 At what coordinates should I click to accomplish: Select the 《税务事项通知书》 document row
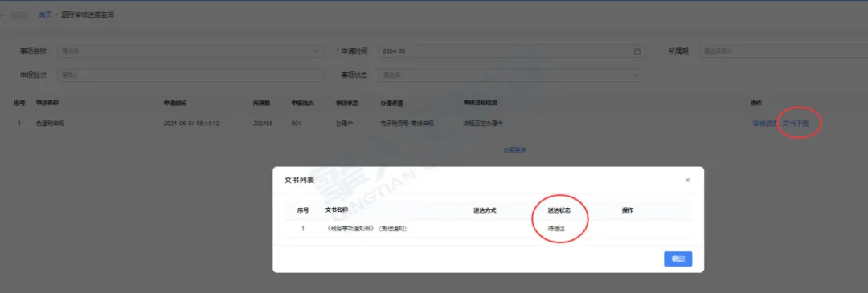pyautogui.click(x=489, y=228)
